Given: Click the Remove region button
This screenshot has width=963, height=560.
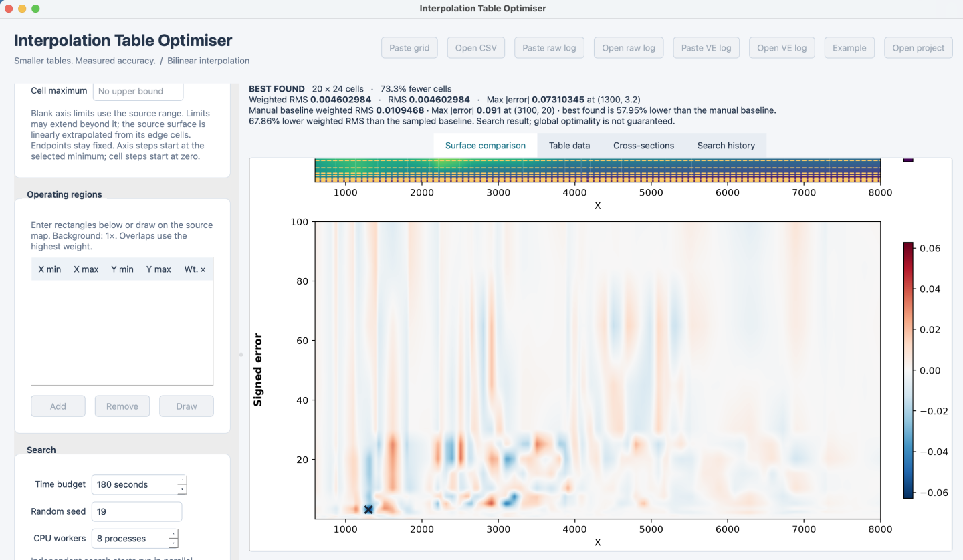Looking at the screenshot, I should 122,406.
